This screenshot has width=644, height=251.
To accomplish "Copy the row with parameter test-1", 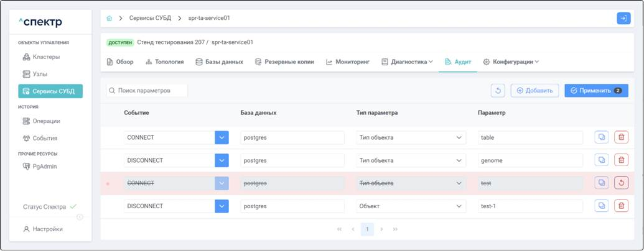I will pos(602,206).
